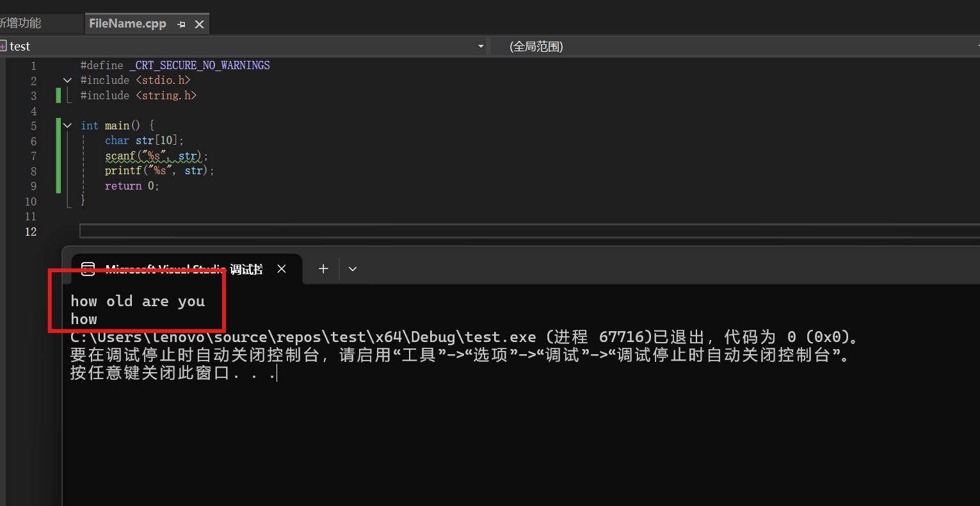This screenshot has height=506, width=980.
Task: Collapse the main function fold chevron
Action: point(67,126)
